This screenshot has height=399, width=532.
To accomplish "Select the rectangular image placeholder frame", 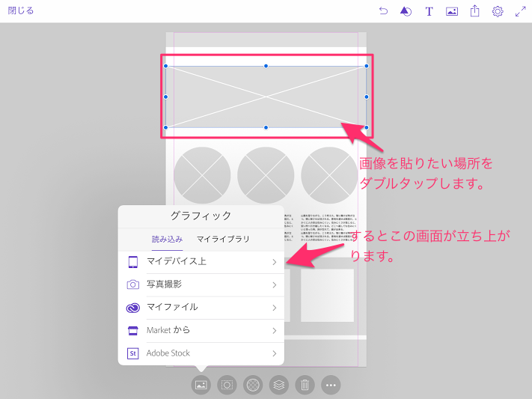I will point(266,97).
